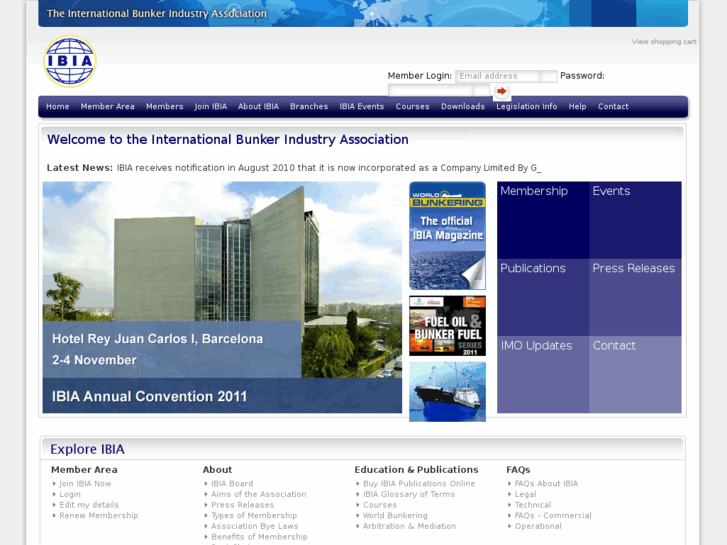The image size is (727, 545).
Task: Open the Members menu item
Action: point(165,107)
